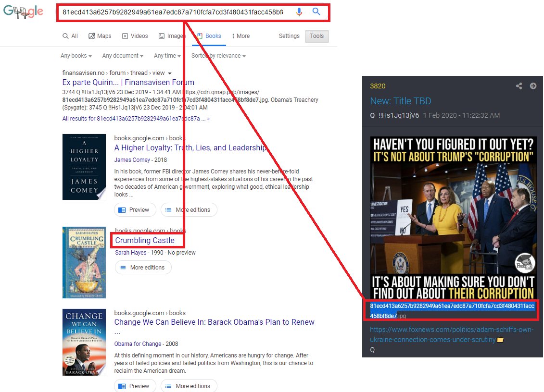Click the Sarah Hayes author link
Screen dimensions: 544x392
coord(130,253)
